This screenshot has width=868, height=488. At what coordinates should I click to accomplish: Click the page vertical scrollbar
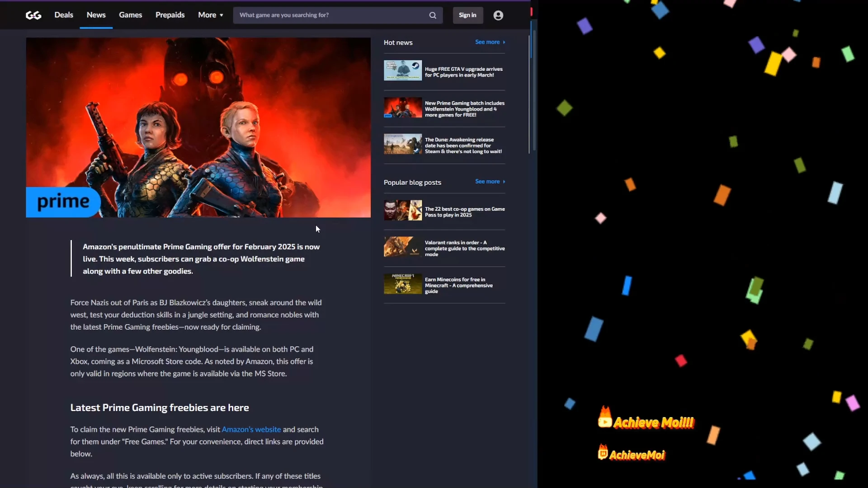point(534,90)
